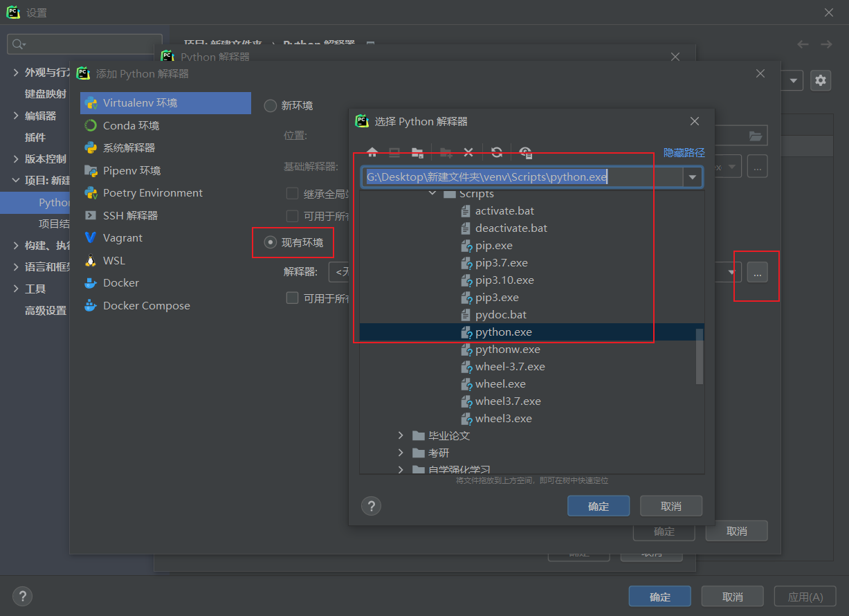Image resolution: width=849 pixels, height=616 pixels.
Task: Click the desktop directory shortcut icon
Action: click(x=395, y=152)
